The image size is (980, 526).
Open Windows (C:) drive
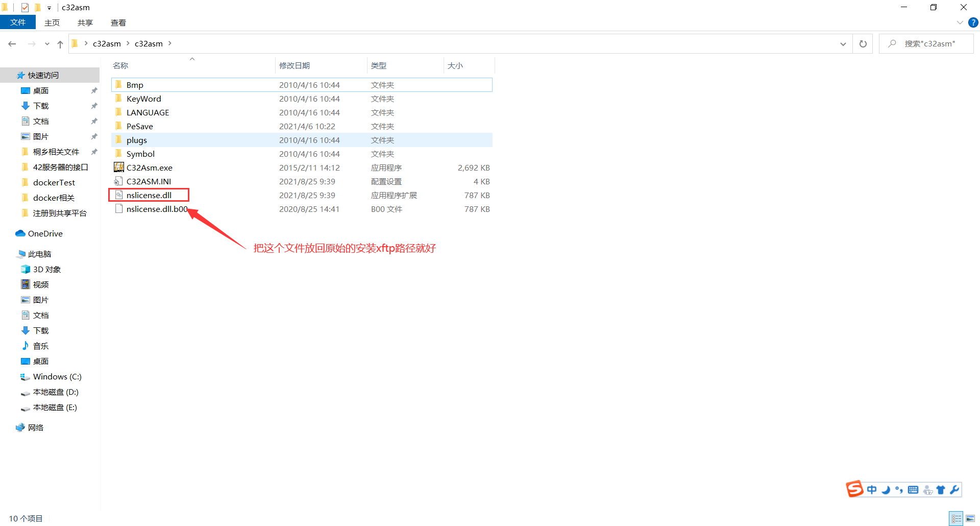[x=57, y=376]
